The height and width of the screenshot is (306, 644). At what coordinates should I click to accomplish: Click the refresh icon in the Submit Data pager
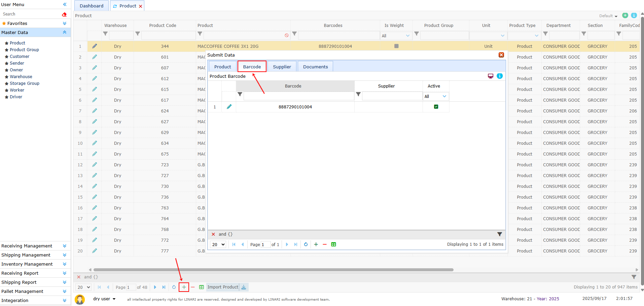click(306, 244)
